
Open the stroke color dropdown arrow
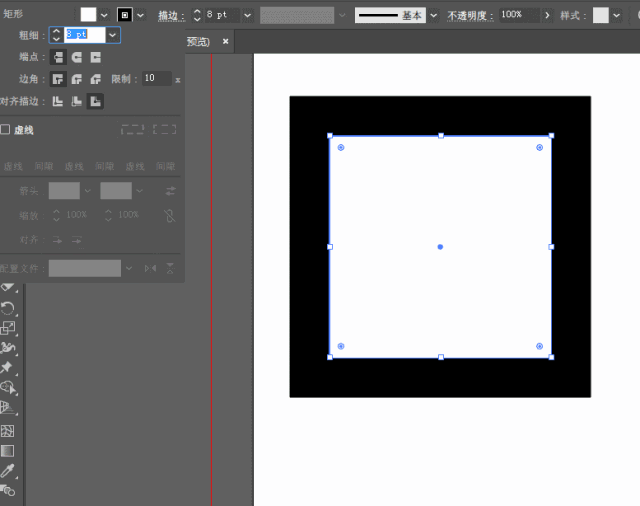pos(140,16)
